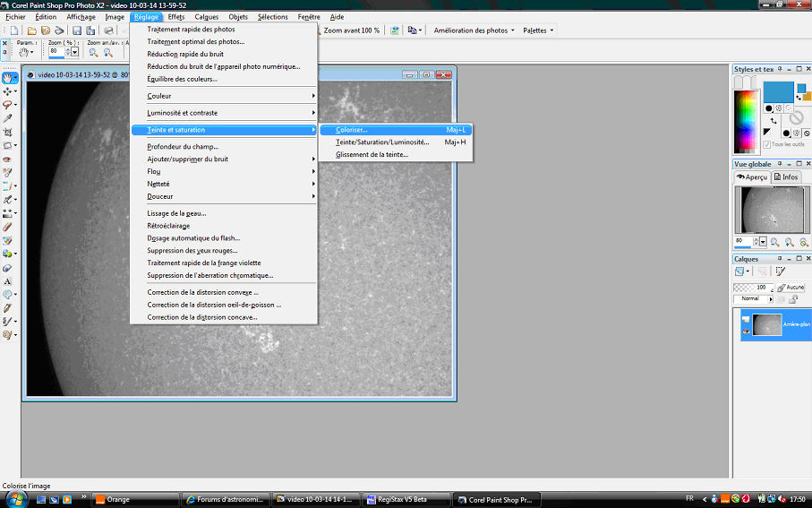Viewport: 812px width, 508px height.
Task: Click the Open folder icon
Action: (32, 30)
